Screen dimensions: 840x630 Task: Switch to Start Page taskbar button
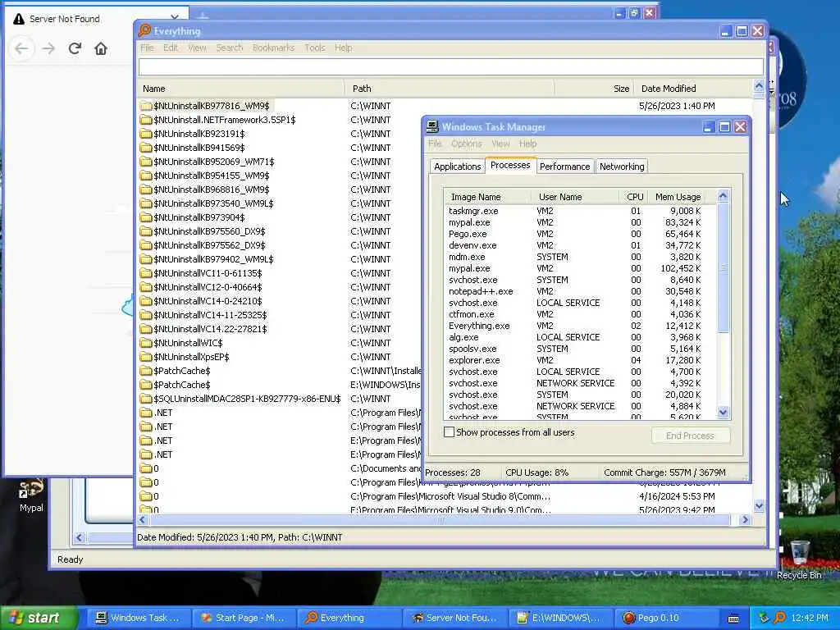pyautogui.click(x=243, y=618)
